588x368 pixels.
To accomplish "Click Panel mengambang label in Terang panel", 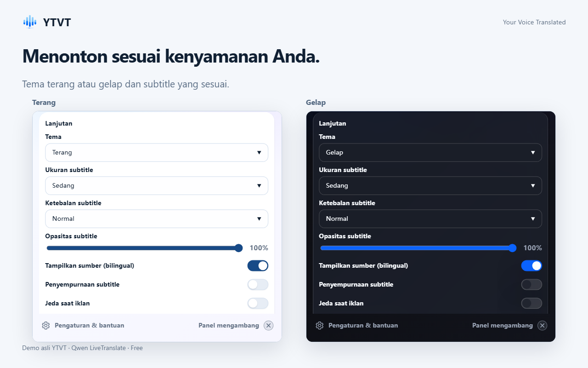I will click(x=229, y=325).
